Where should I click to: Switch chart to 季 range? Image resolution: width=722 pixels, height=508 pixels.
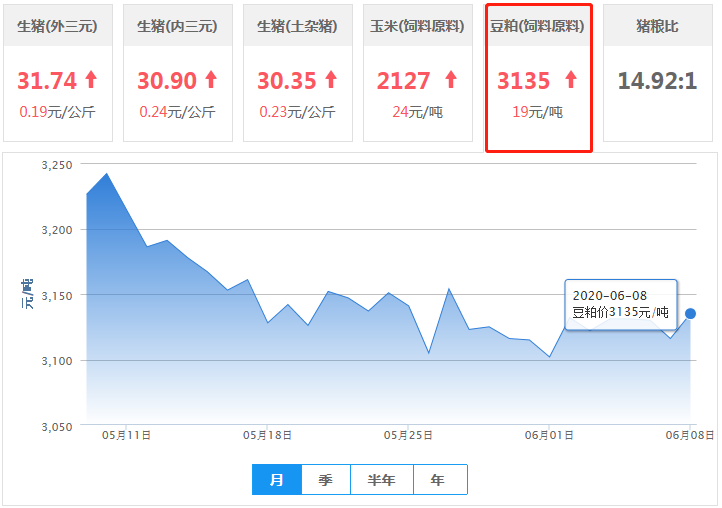(x=326, y=480)
